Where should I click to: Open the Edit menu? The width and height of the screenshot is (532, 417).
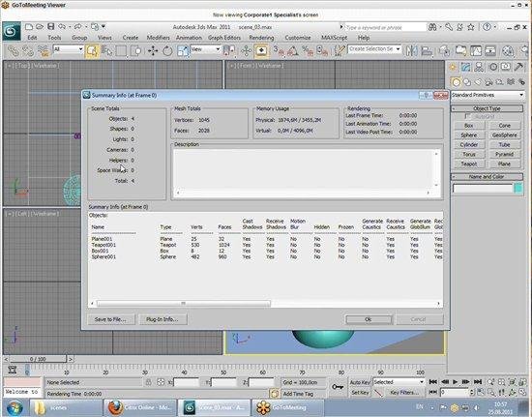pos(32,38)
